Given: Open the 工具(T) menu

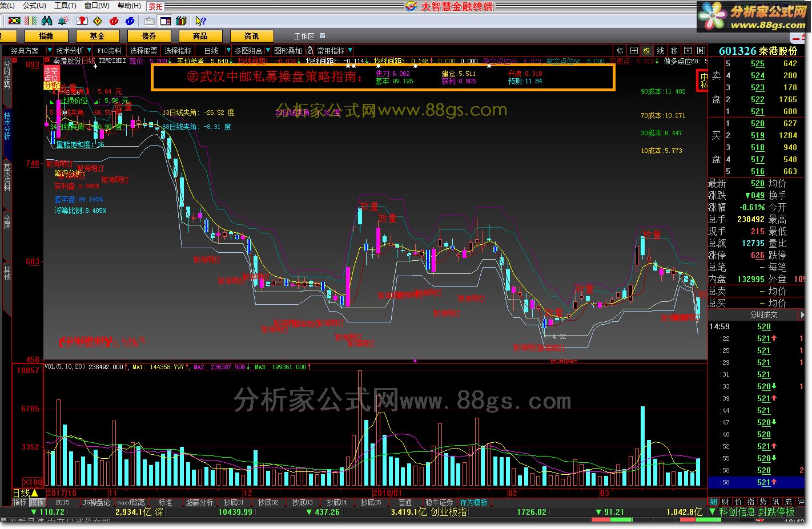Looking at the screenshot, I should pos(65,5).
